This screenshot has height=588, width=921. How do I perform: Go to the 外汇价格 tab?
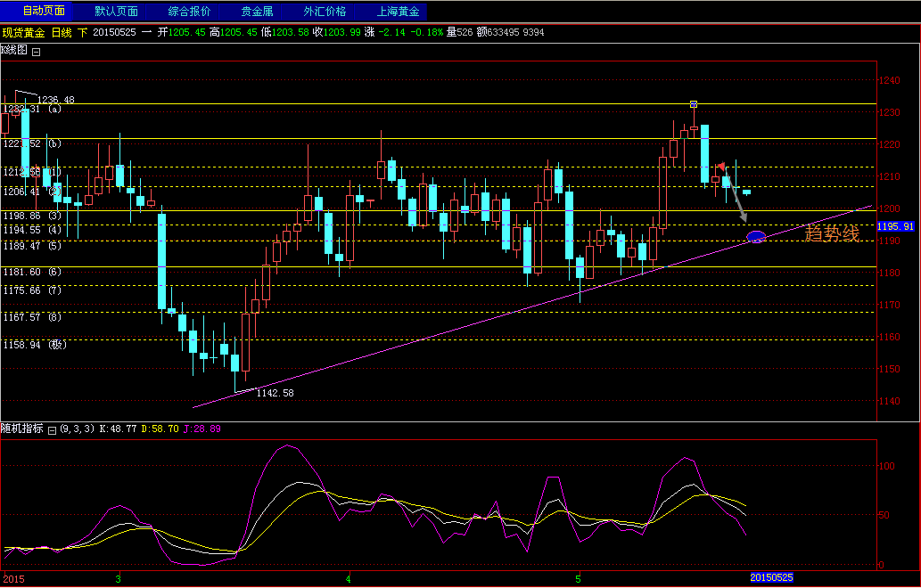tap(325, 12)
